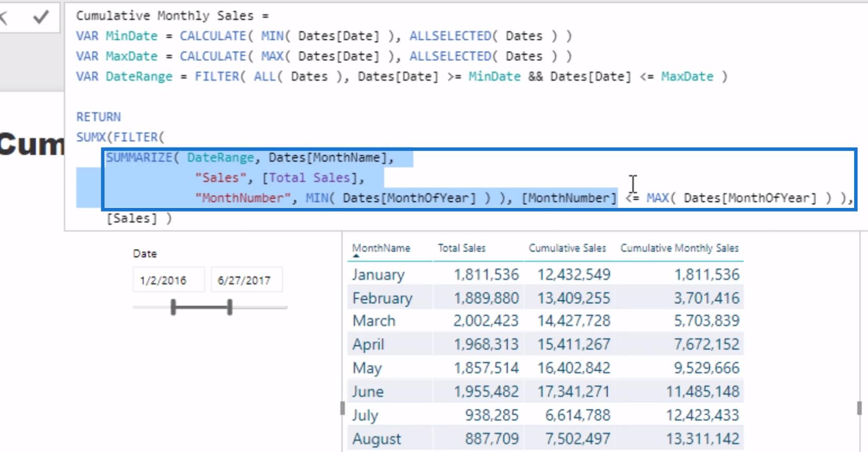Click the 887,709 Total Sales cell
868x452 pixels.
click(492, 439)
